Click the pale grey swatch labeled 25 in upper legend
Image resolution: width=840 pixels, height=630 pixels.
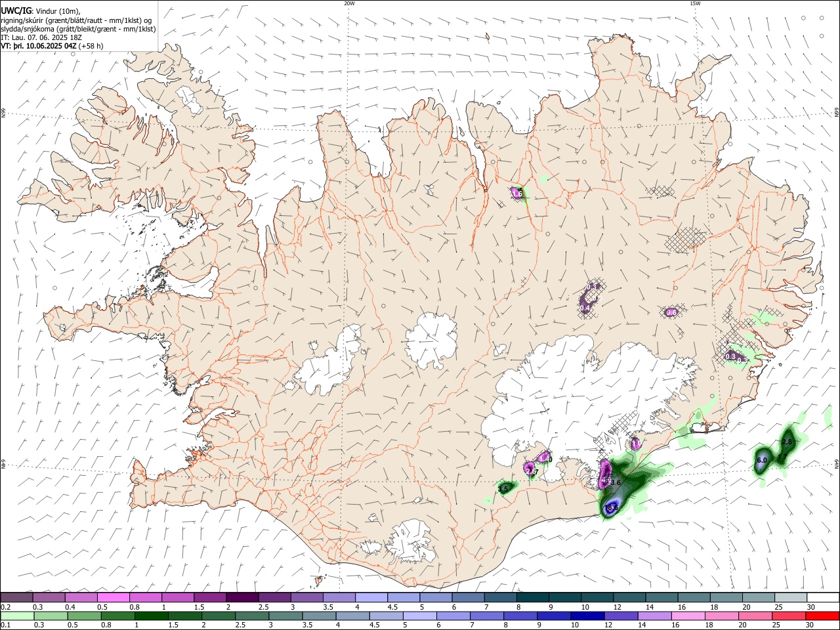tap(790, 597)
